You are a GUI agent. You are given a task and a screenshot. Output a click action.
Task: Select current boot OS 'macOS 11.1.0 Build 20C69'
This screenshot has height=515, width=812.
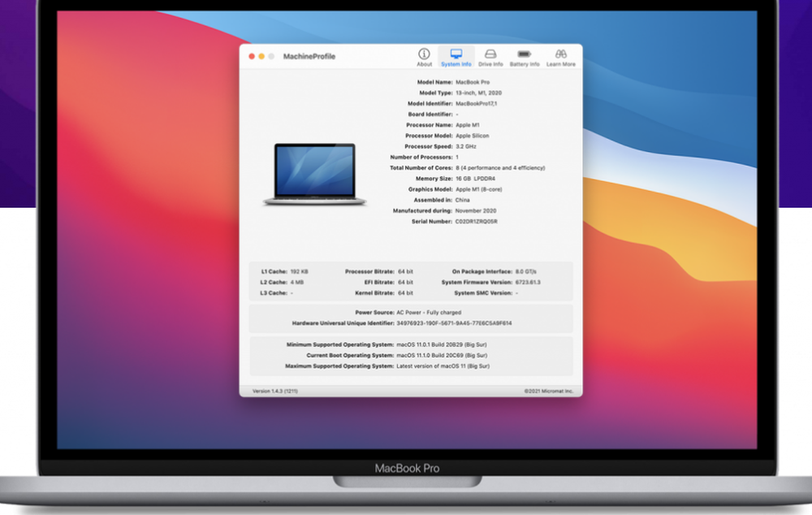point(442,356)
